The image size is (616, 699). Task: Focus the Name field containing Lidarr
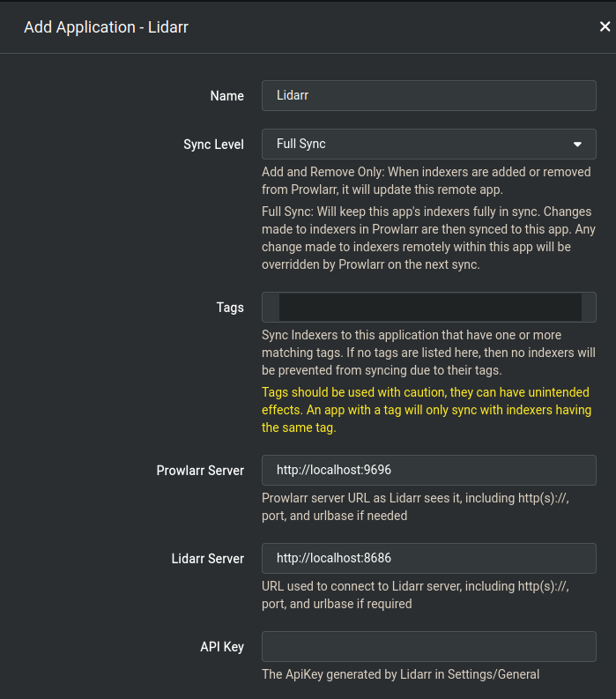click(428, 96)
